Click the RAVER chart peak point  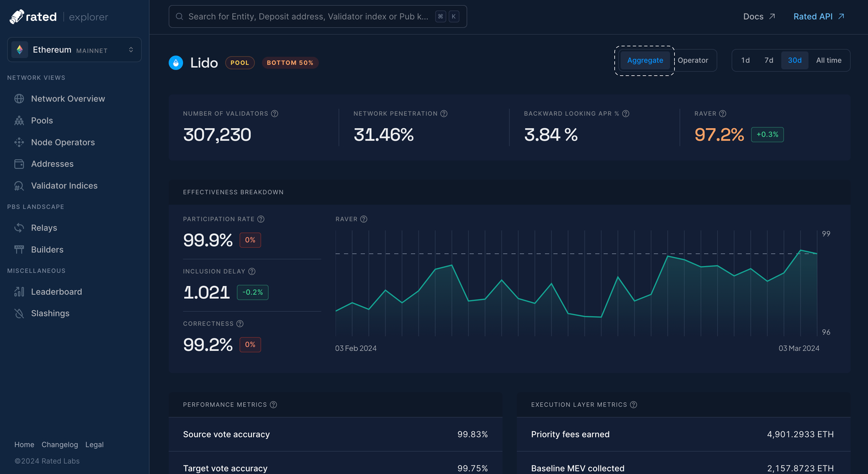click(x=801, y=250)
